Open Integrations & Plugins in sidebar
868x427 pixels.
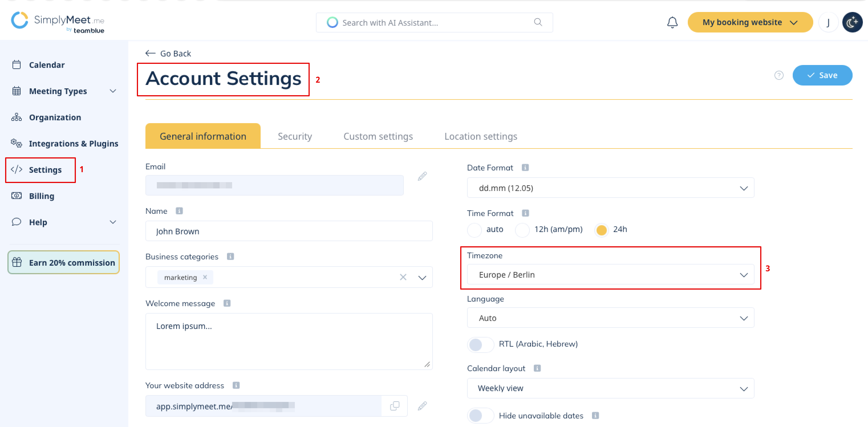coord(73,143)
